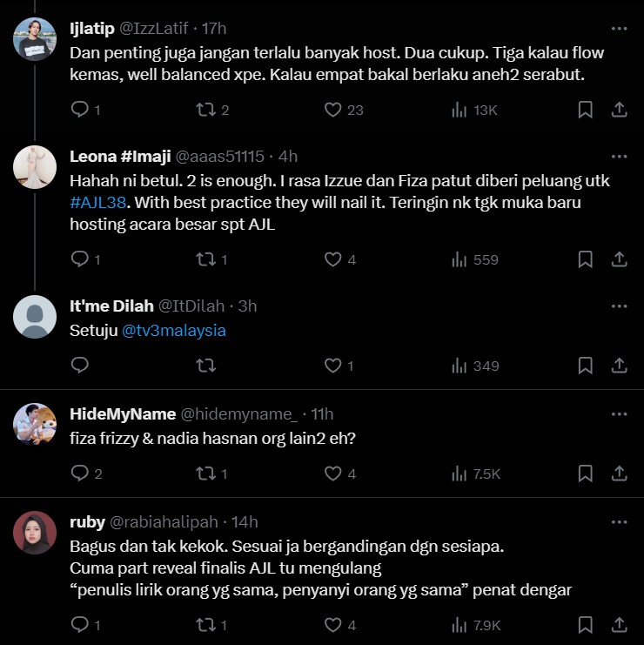Reply to HideMyName's tweet
The height and width of the screenshot is (645, 644).
click(80, 474)
